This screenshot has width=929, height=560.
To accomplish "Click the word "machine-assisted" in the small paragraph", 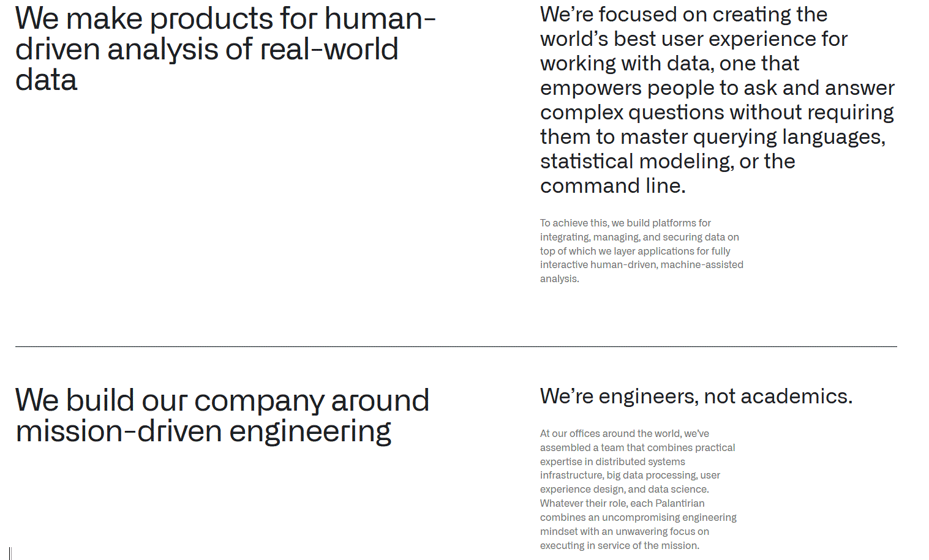I will click(702, 264).
